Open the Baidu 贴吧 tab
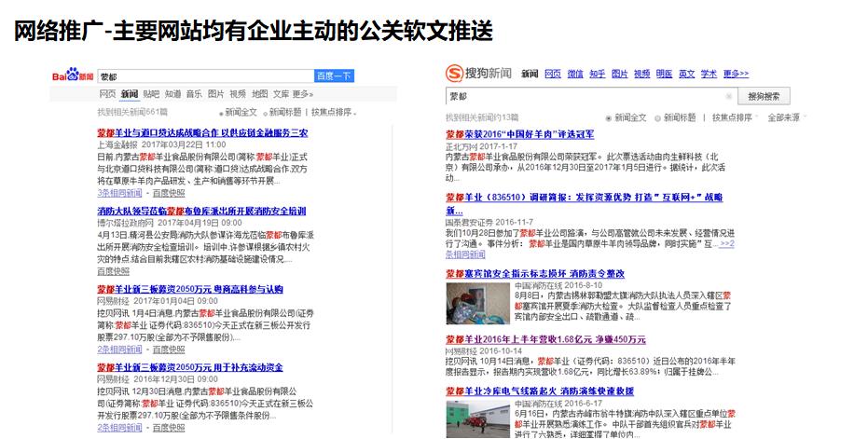868x439 pixels. (151, 94)
